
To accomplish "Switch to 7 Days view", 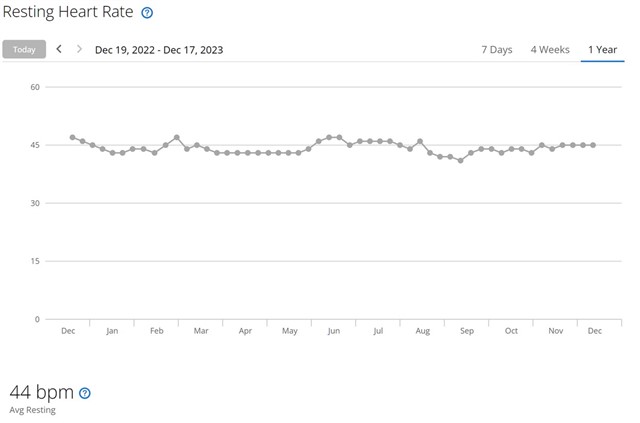I will click(x=496, y=49).
